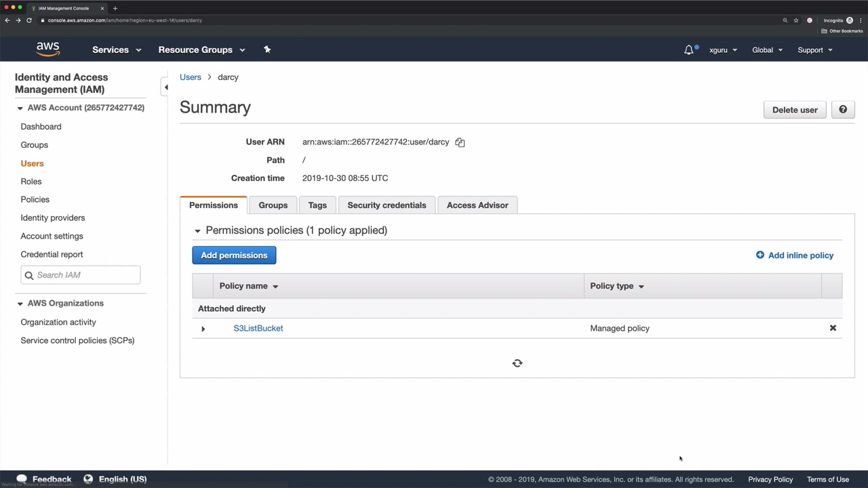868x488 pixels.
Task: Click the refresh icon below the policy table
Action: [517, 363]
